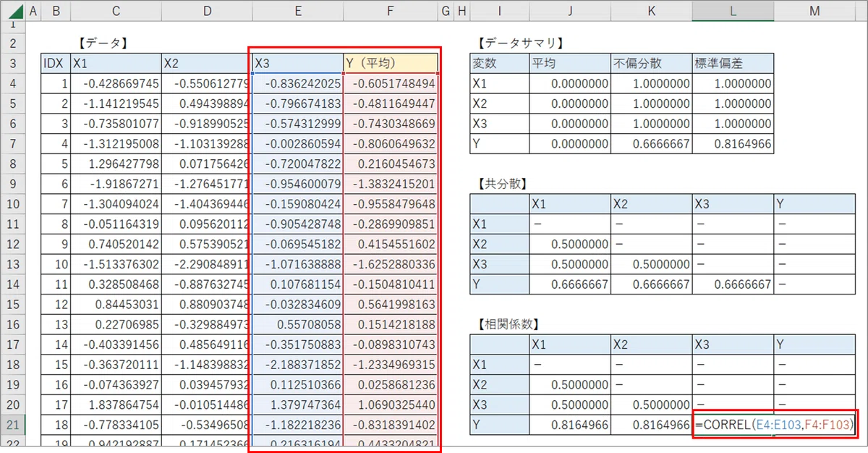This screenshot has width=868, height=453.
Task: Click the 変数 header cell
Action: pyautogui.click(x=500, y=64)
